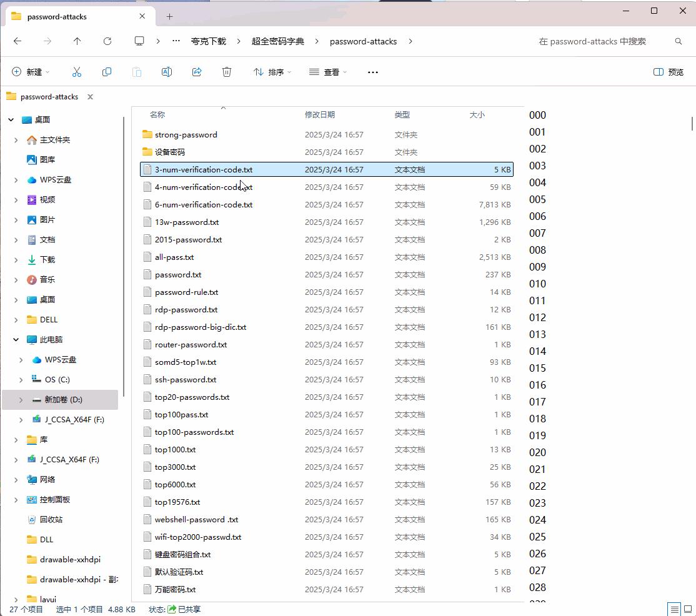This screenshot has height=616, width=696.
Task: Collapse the 桌面 root tree node
Action: pyautogui.click(x=11, y=120)
